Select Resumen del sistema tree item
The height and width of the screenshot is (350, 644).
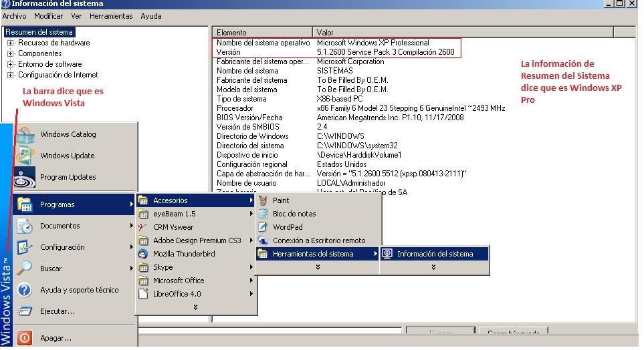39,32
